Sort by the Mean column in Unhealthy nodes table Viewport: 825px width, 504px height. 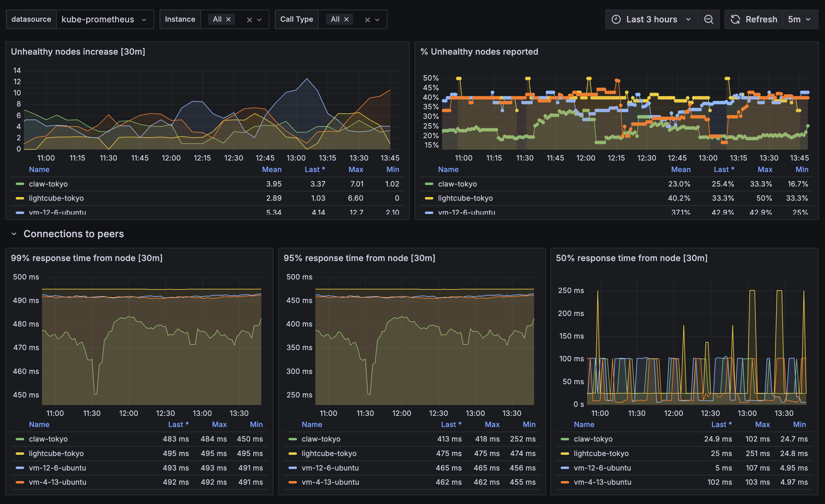click(272, 169)
